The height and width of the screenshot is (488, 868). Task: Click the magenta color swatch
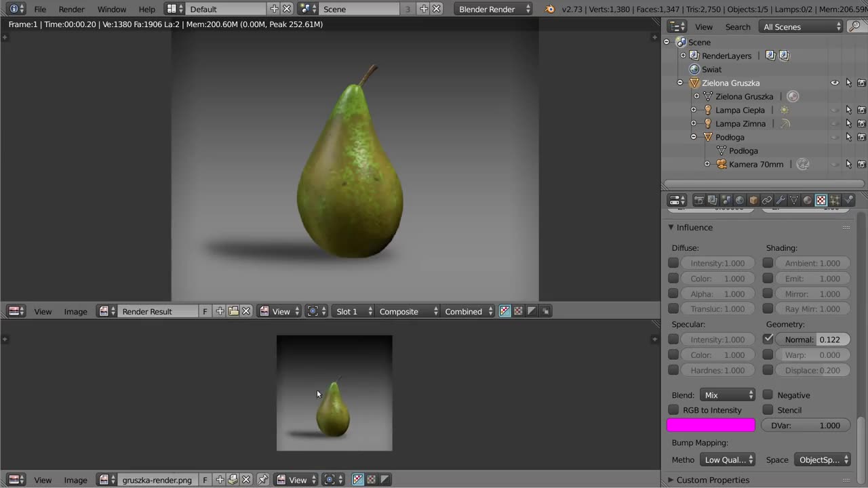click(x=710, y=426)
